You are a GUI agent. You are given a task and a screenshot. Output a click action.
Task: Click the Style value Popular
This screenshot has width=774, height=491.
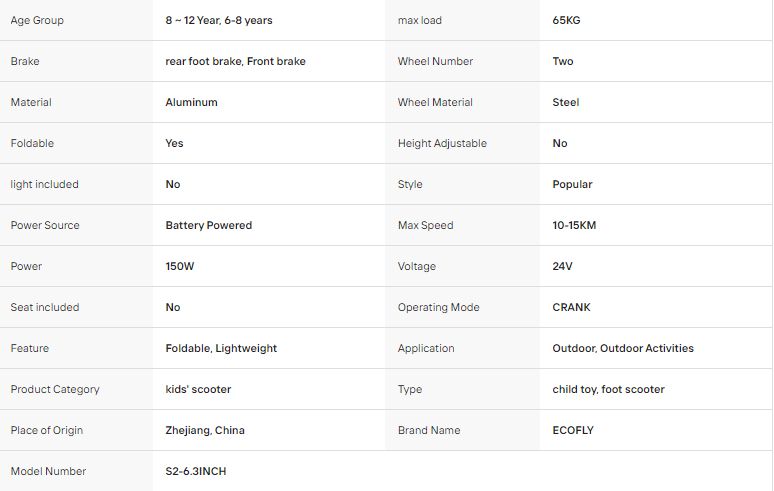pyautogui.click(x=572, y=184)
